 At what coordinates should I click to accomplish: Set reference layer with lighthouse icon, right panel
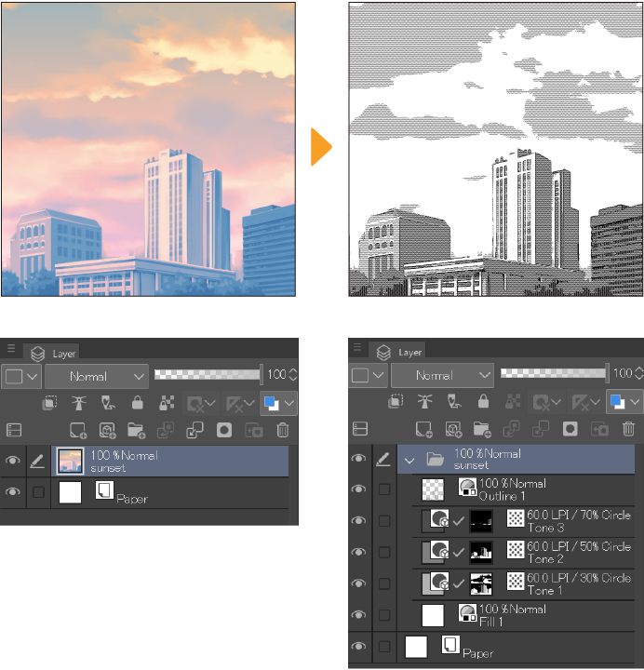[x=427, y=403]
